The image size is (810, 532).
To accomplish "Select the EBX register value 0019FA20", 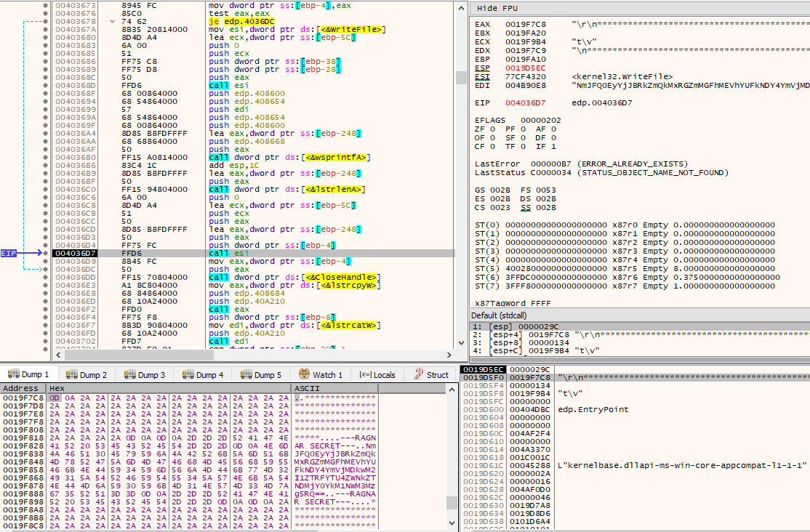I will pyautogui.click(x=526, y=33).
